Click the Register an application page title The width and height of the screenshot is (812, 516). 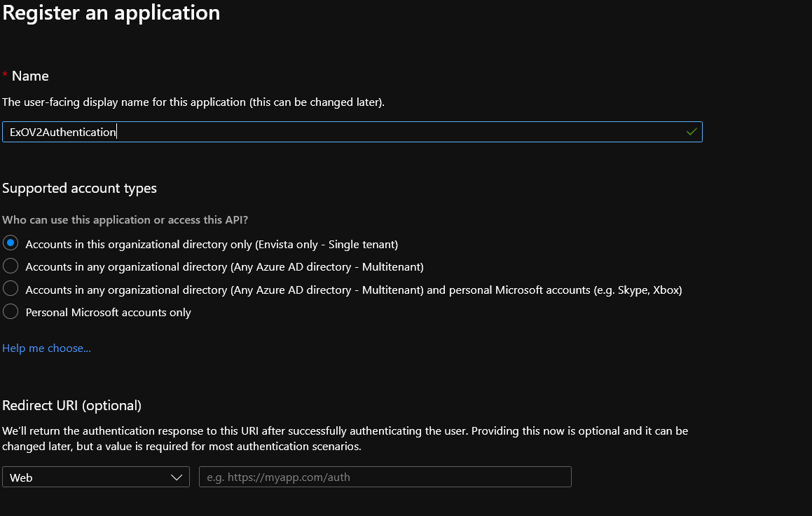pos(111,13)
